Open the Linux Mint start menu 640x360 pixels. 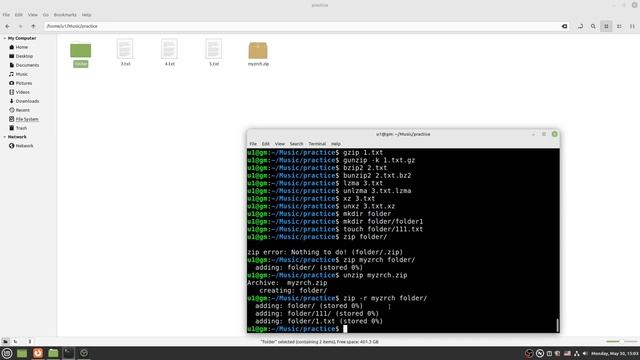click(7, 353)
